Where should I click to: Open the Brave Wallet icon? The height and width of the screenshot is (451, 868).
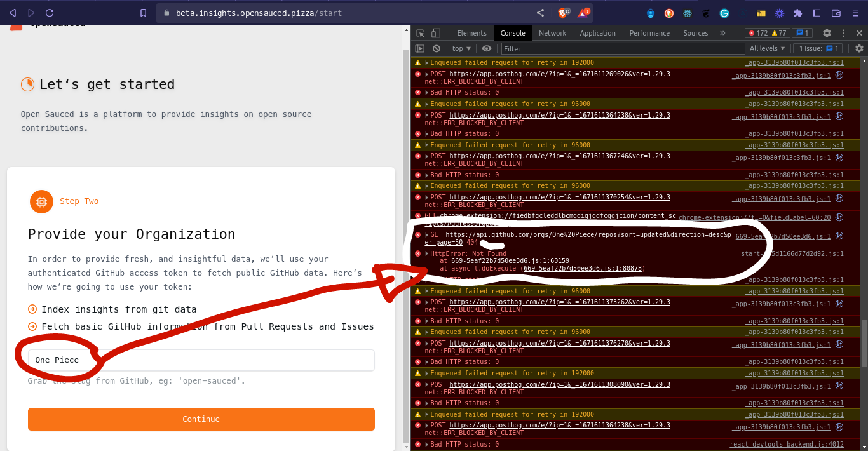click(836, 12)
